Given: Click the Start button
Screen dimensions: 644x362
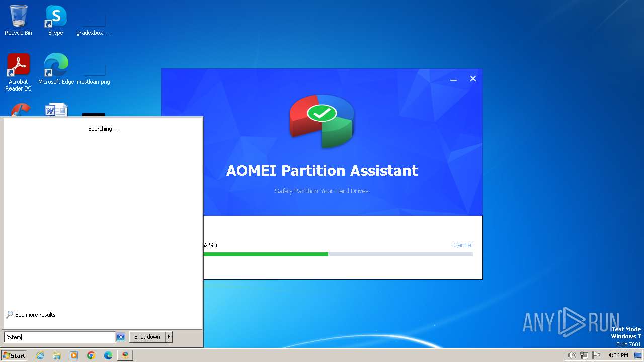Looking at the screenshot, I should pyautogui.click(x=14, y=355).
